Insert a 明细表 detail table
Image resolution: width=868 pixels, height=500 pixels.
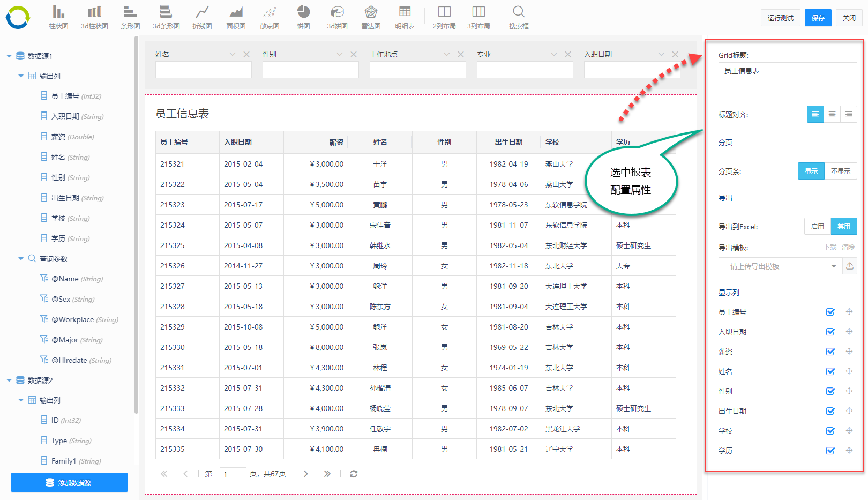pyautogui.click(x=405, y=17)
